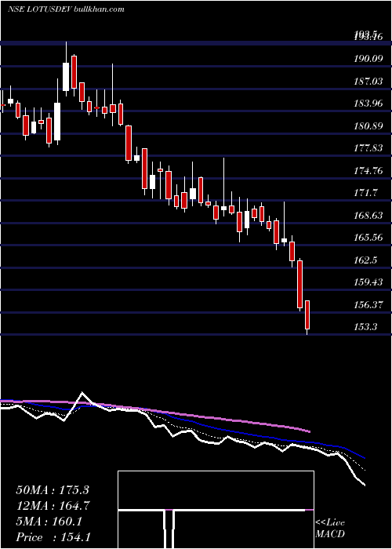
Task: Click the 156.37 price axis label
Action: [x=368, y=305]
